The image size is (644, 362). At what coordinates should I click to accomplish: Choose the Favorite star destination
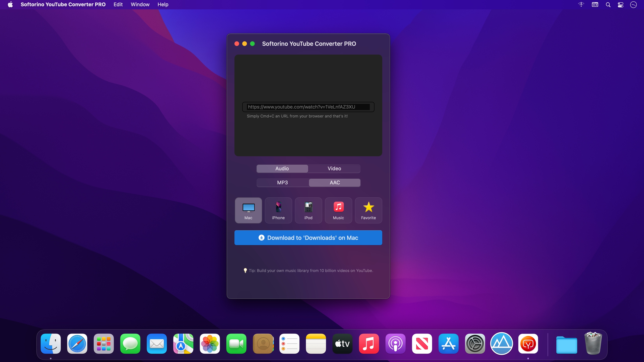368,210
